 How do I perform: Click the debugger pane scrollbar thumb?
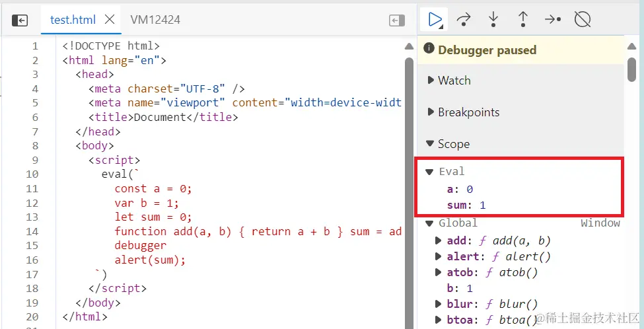631,69
